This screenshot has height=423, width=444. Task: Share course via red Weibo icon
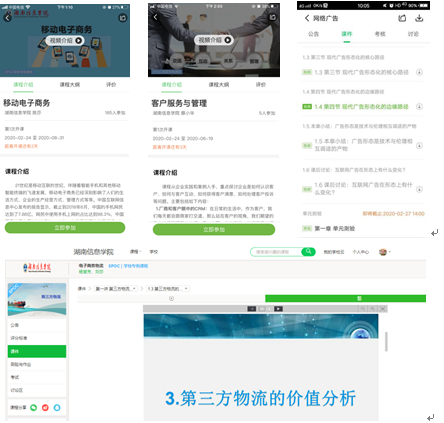click(45, 407)
